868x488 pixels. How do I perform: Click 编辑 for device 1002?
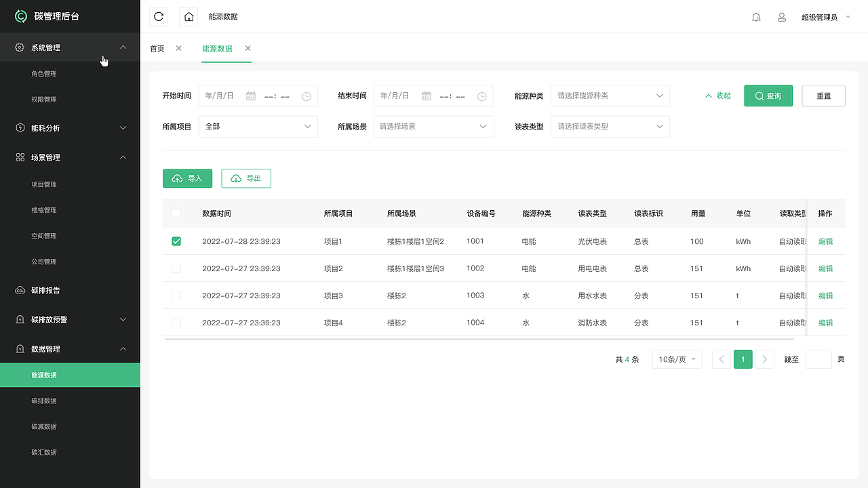click(x=825, y=268)
